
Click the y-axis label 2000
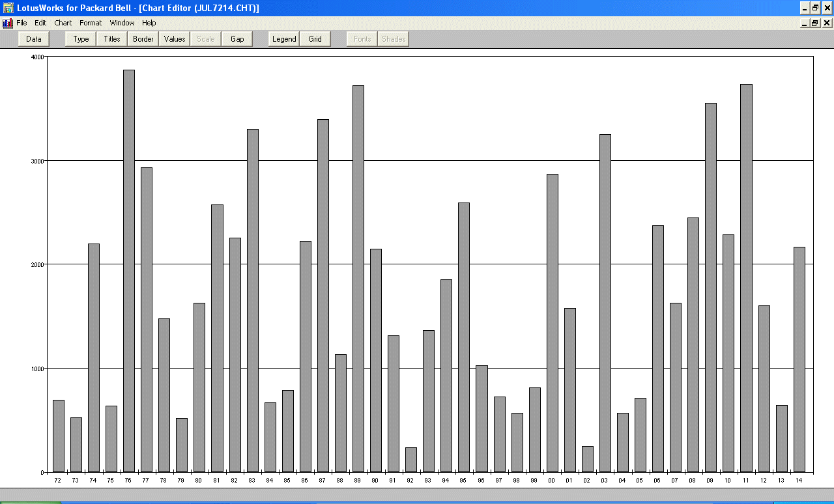pyautogui.click(x=37, y=265)
